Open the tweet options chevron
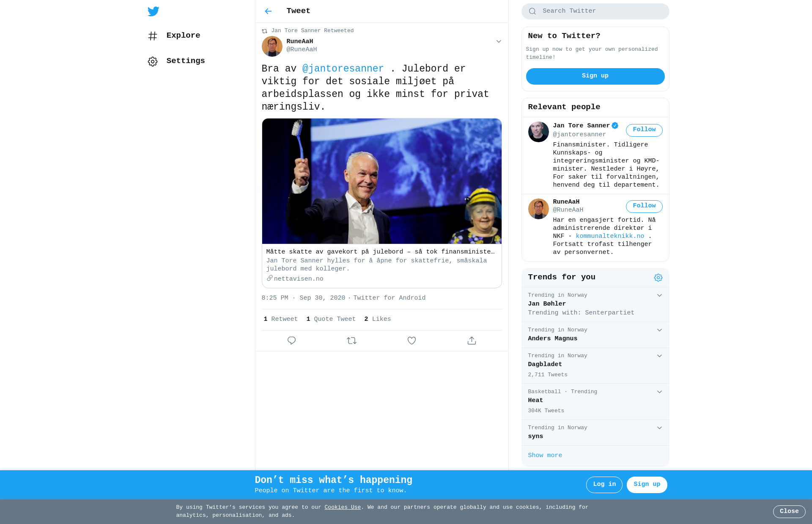 point(499,41)
